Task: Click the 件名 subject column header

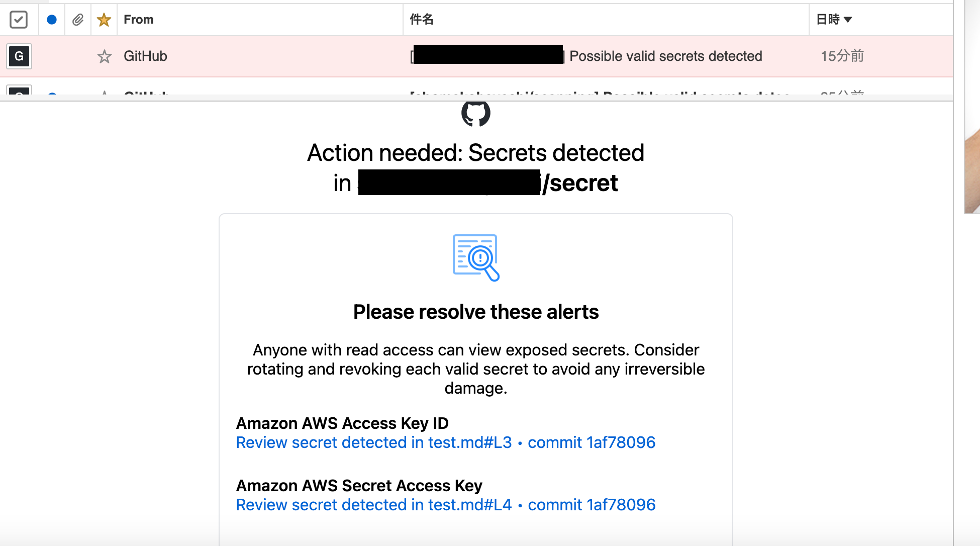Action: [422, 20]
